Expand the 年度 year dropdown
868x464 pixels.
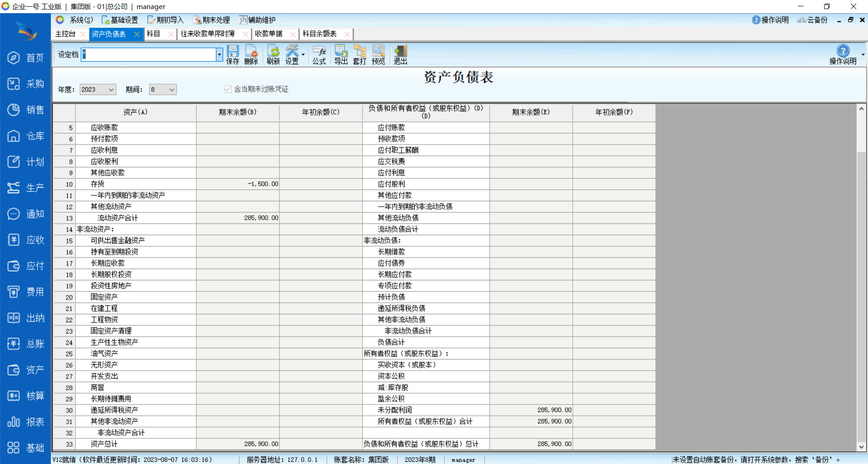(111, 90)
